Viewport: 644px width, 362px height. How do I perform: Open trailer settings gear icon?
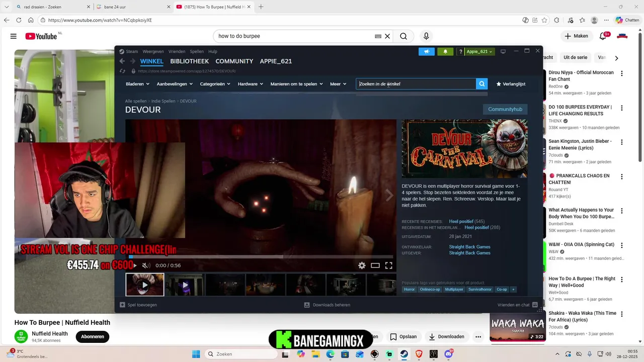362,265
